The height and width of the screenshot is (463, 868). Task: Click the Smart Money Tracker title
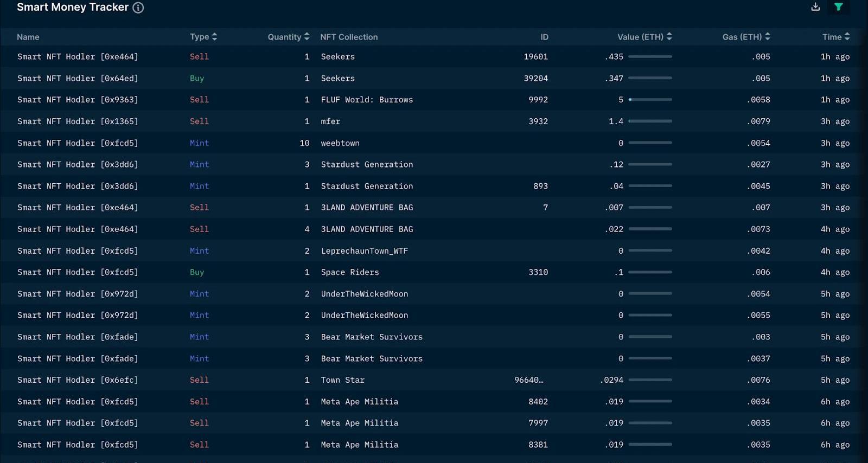73,7
